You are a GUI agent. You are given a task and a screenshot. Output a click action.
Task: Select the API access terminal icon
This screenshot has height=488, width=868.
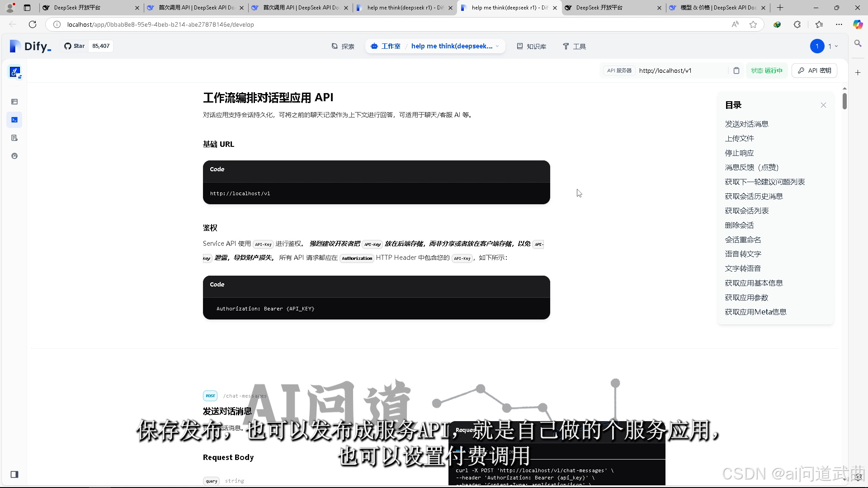tap(14, 120)
